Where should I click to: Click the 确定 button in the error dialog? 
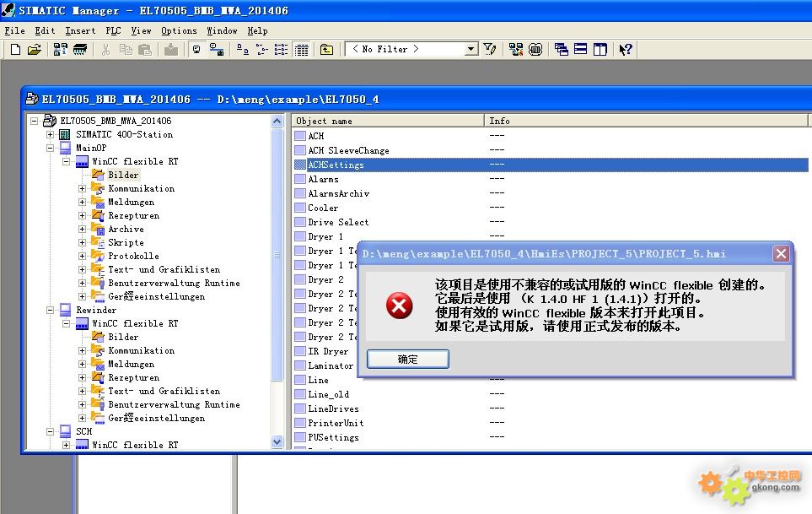click(407, 359)
